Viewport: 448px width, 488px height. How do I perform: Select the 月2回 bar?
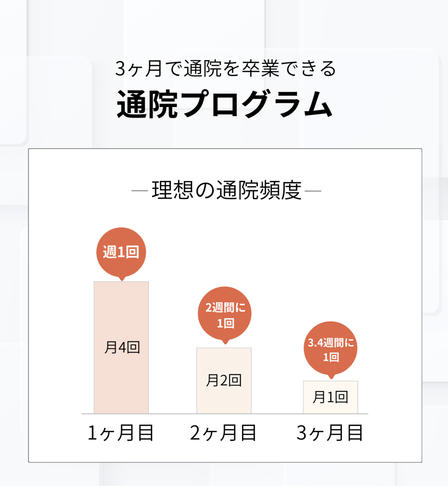(224, 381)
